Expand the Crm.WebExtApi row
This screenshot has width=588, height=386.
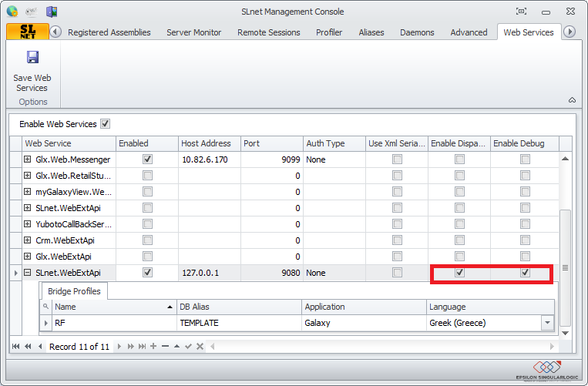click(x=28, y=240)
